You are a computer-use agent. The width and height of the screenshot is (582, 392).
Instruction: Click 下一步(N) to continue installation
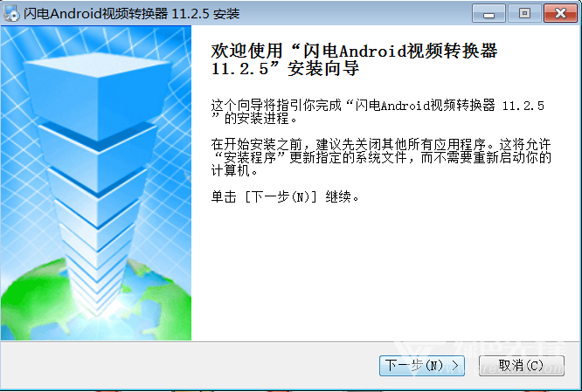point(422,366)
